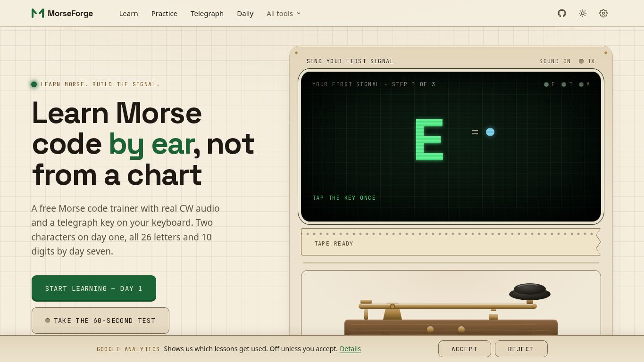Image resolution: width=644 pixels, height=362 pixels.
Task: Accept Google Analytics cookies
Action: [x=465, y=349]
